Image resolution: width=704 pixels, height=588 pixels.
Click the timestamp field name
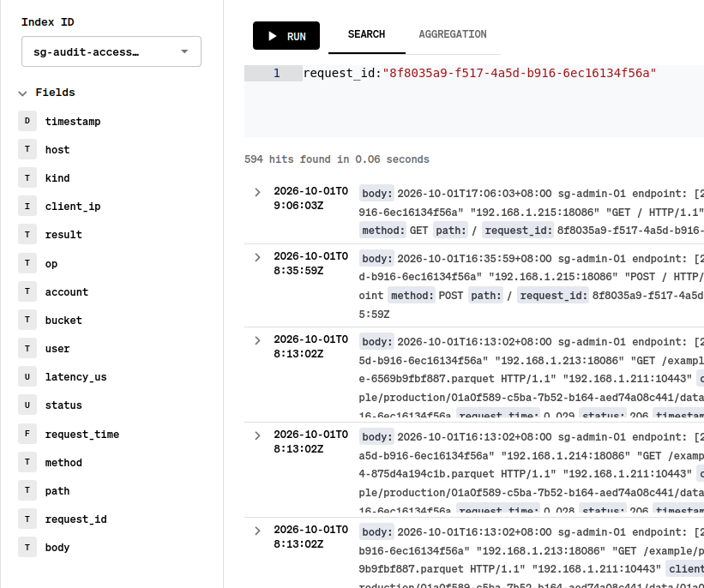click(73, 121)
